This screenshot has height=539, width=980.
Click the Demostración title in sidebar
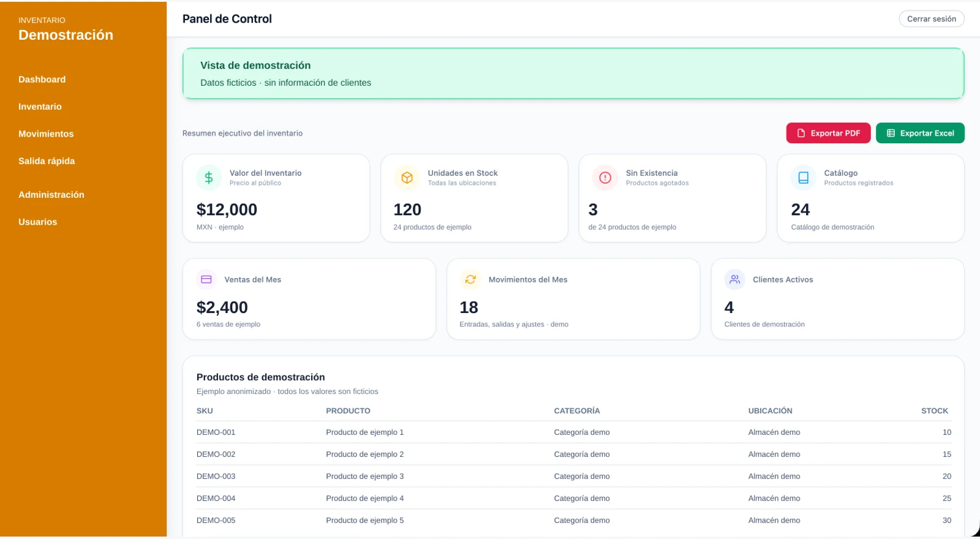point(66,35)
